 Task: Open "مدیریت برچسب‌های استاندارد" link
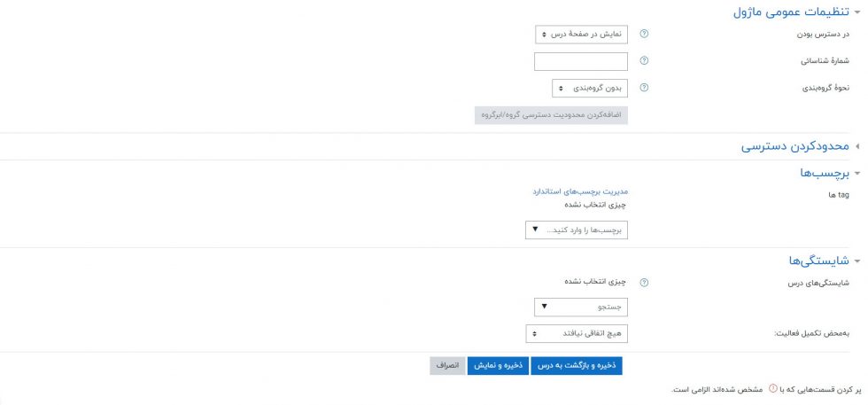coord(579,191)
